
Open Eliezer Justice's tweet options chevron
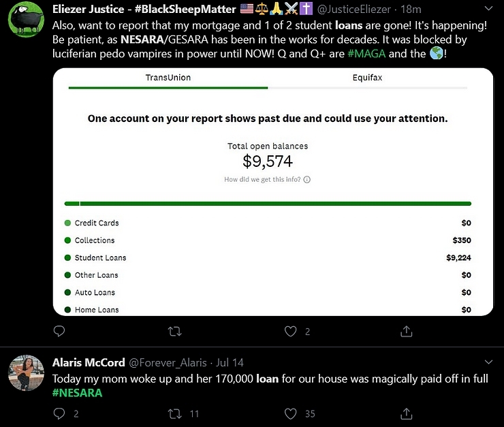click(488, 9)
